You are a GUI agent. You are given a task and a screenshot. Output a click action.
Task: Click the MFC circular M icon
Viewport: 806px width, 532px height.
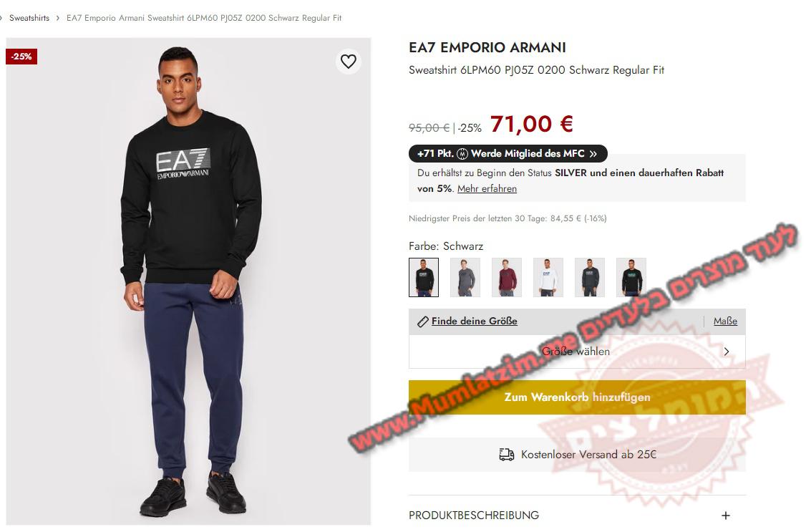coord(462,154)
